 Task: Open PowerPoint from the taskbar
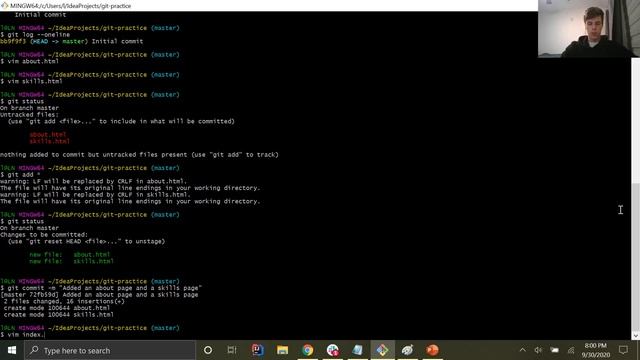tap(432, 350)
